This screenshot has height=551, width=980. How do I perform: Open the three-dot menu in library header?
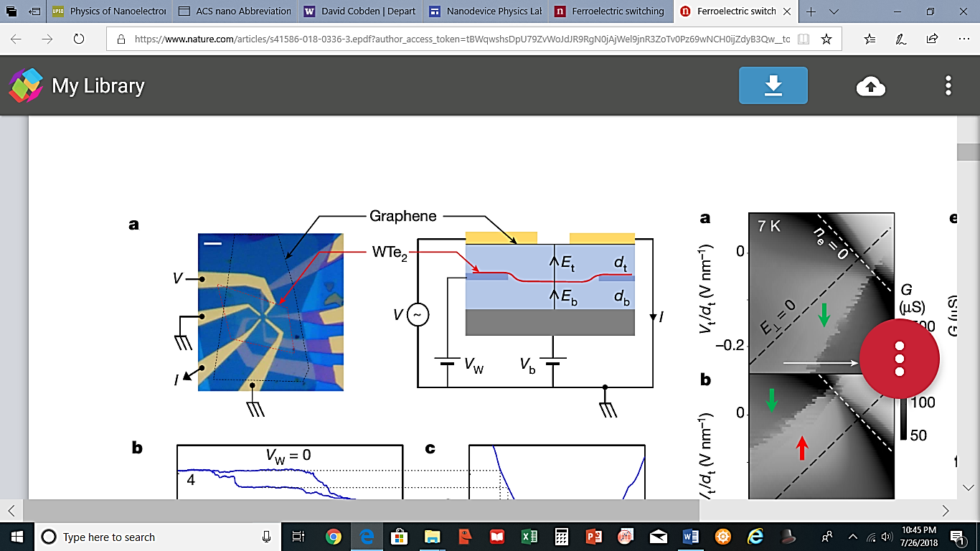(948, 86)
